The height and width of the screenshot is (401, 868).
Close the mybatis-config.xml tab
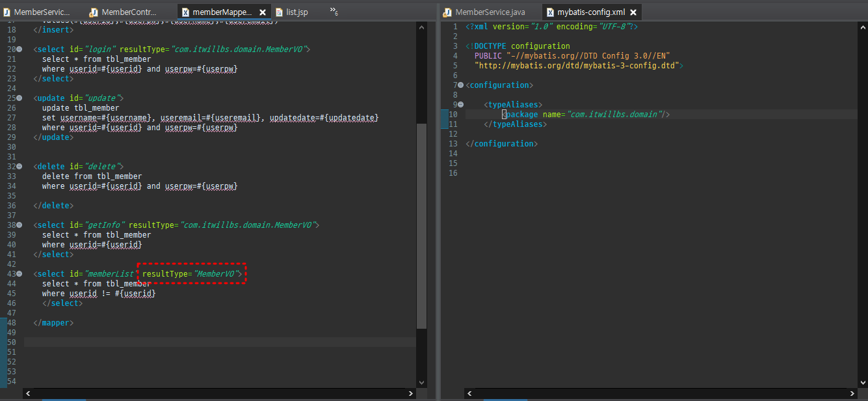(x=633, y=12)
